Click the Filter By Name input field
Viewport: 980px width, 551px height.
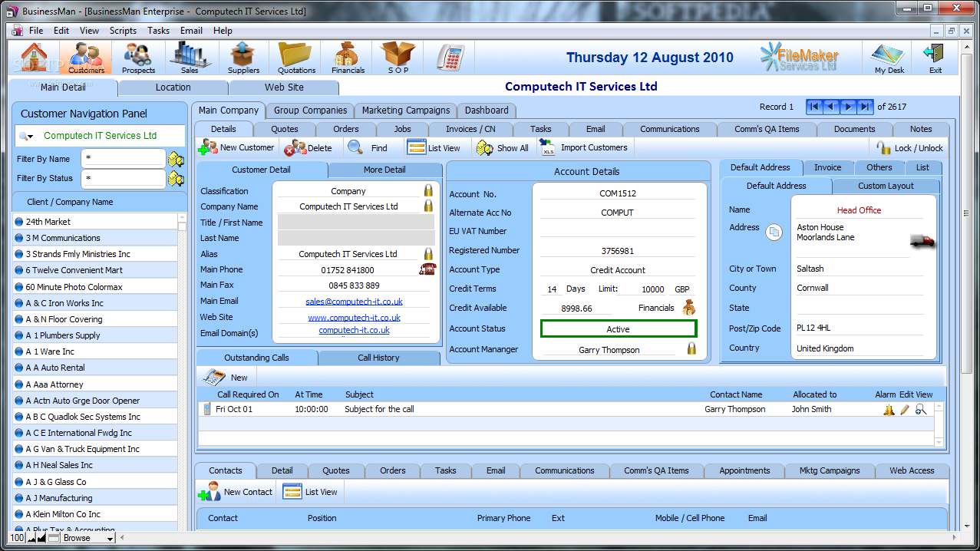pos(124,159)
